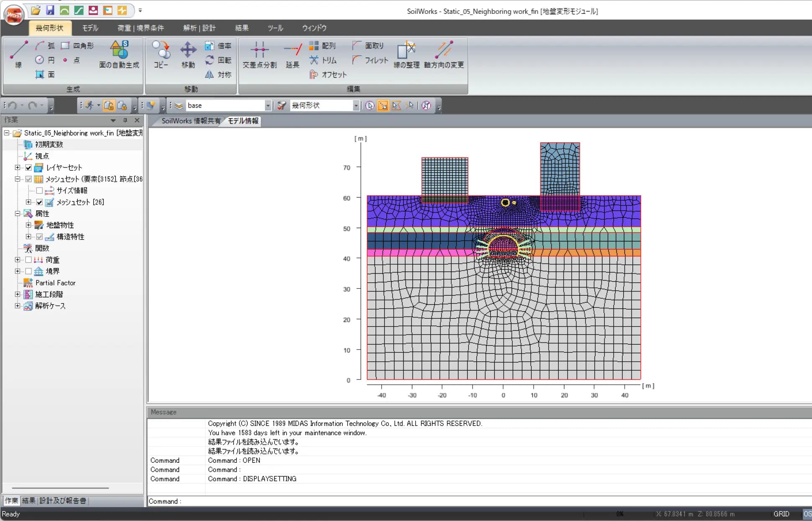Open the 幾何形状 selection dropdown
The image size is (812, 521).
356,106
